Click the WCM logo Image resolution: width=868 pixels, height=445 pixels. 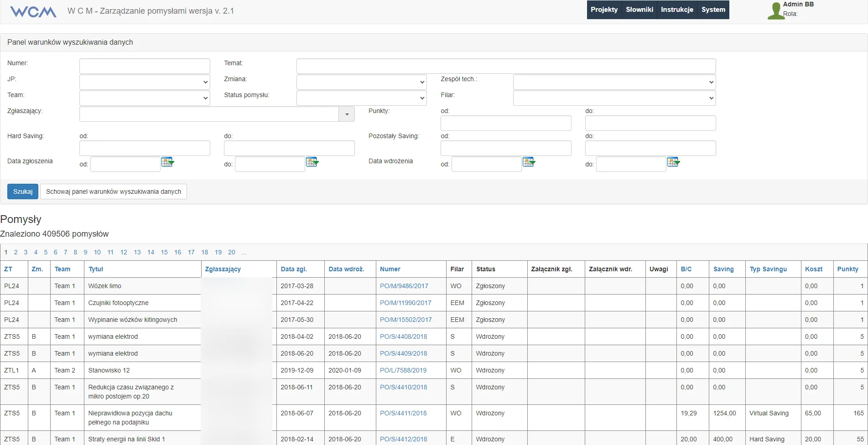point(33,11)
